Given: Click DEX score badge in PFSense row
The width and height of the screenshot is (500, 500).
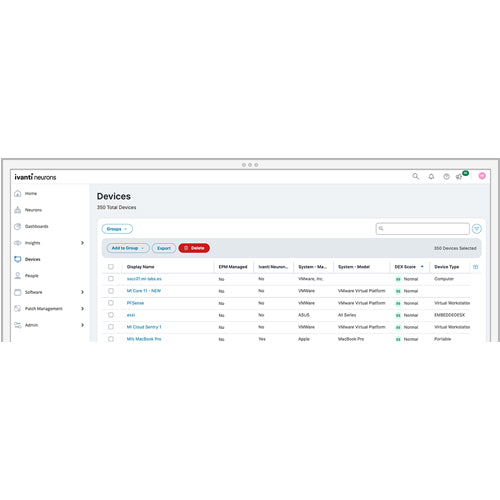Looking at the screenshot, I should (398, 303).
